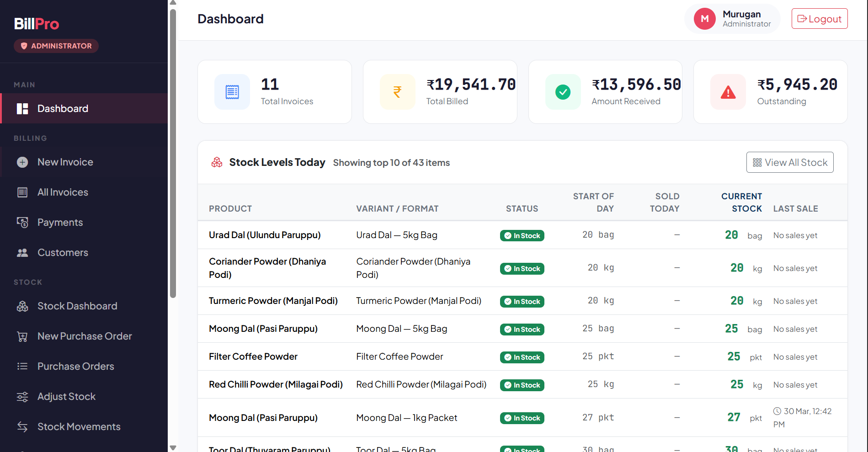Click the Adjust Stock sliders icon
Viewport: 868px width, 452px height.
tap(22, 397)
